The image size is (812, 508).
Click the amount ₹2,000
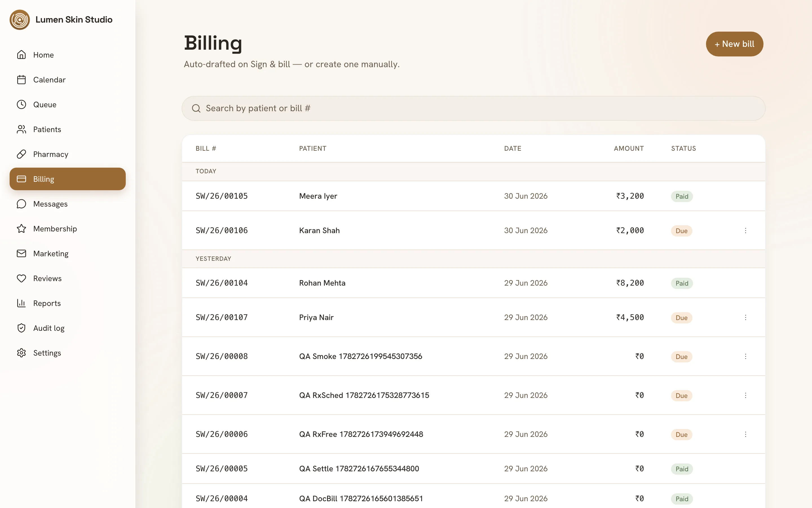coord(630,231)
